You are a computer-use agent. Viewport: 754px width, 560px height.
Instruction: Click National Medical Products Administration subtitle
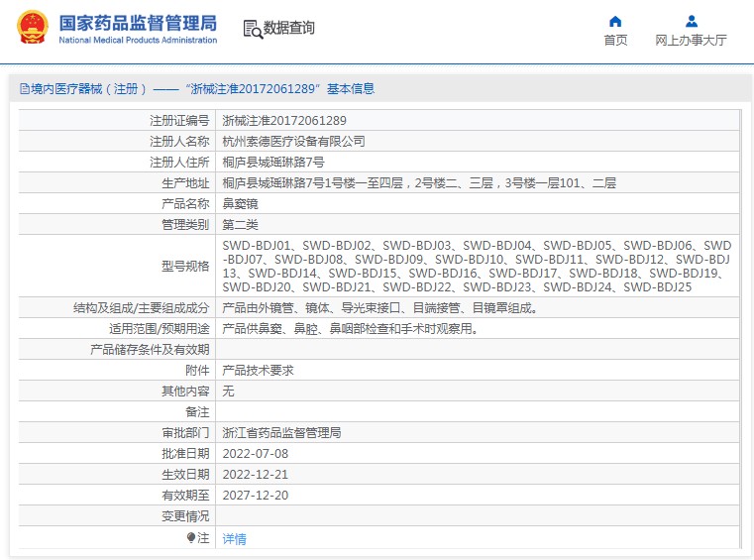[x=138, y=40]
